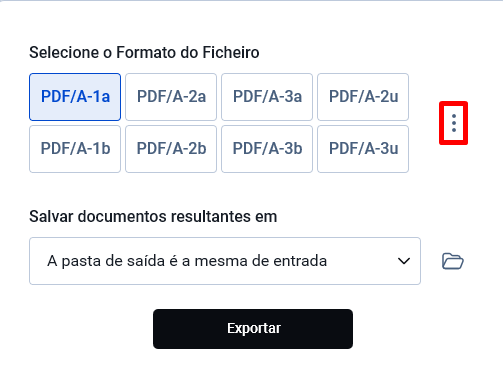Click 'Selecione o Formato do Ficheiro' heading
This screenshot has height=373, width=503.
(144, 52)
